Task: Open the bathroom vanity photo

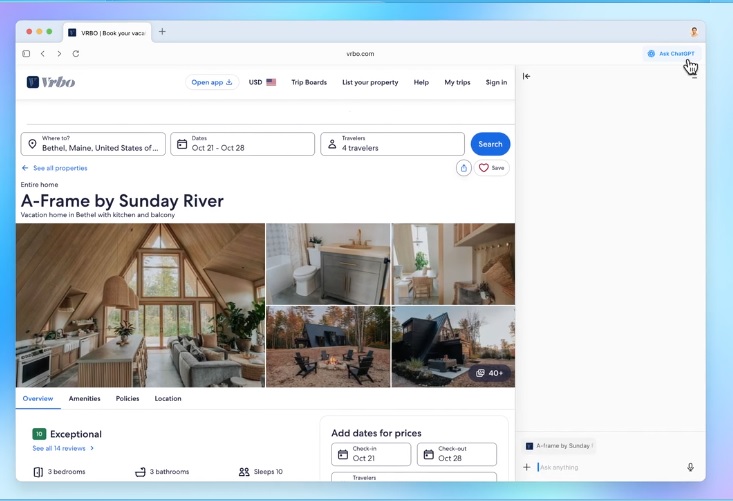Action: 328,264
